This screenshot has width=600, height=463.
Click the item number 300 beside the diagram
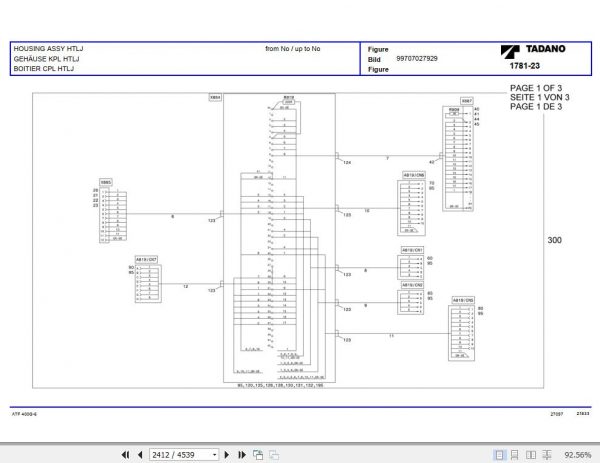[554, 240]
